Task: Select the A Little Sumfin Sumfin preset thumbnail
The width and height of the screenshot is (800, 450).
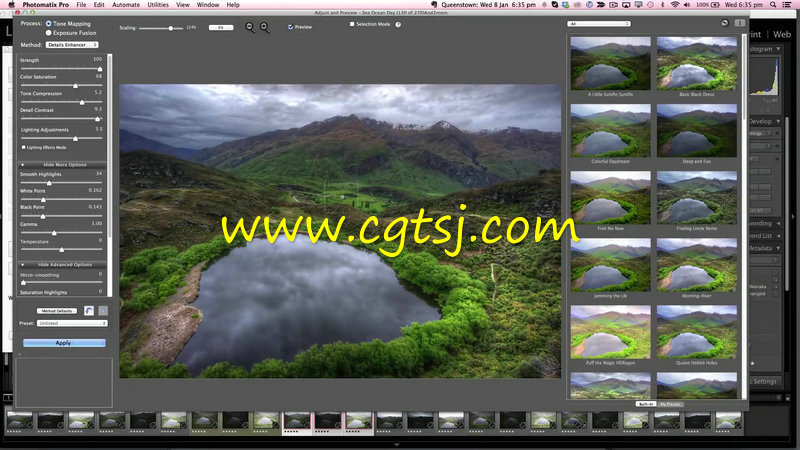Action: tap(611, 63)
